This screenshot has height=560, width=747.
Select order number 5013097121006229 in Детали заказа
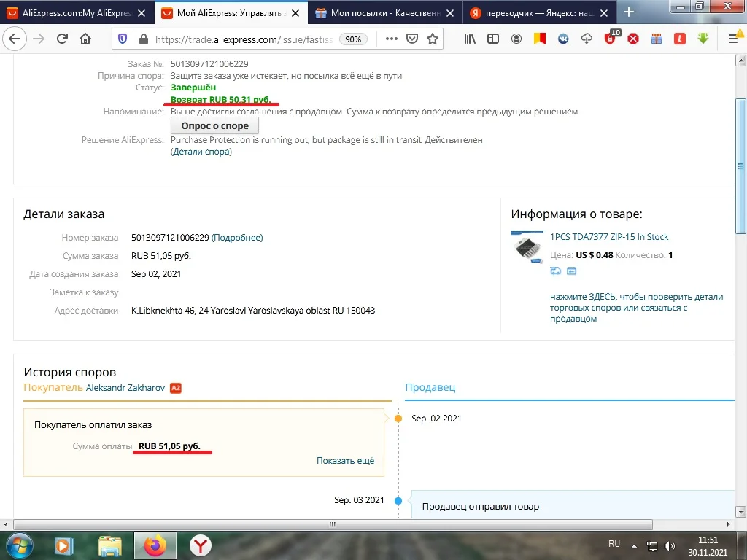coord(170,238)
